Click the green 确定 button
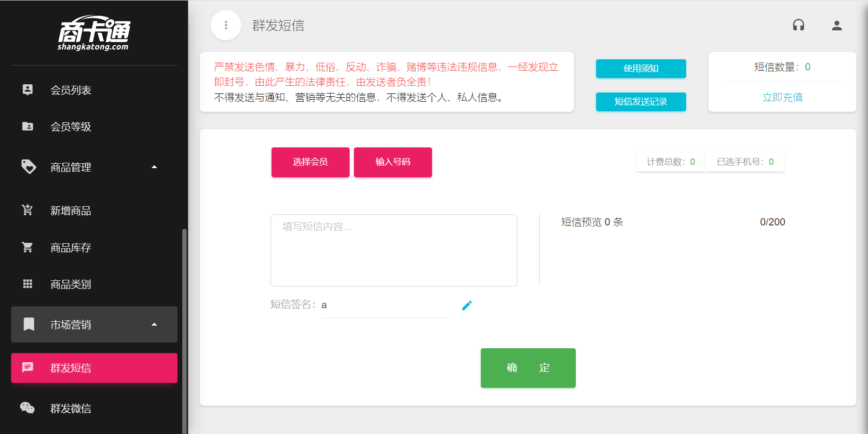868x434 pixels. (x=528, y=368)
